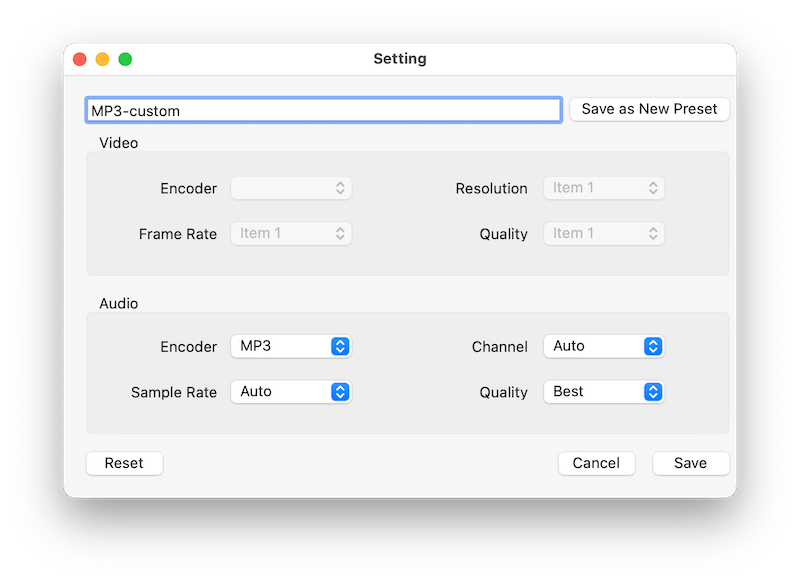Screen dimensions: 800x582
Task: Zoom the Setting window with green button
Action: coord(125,59)
